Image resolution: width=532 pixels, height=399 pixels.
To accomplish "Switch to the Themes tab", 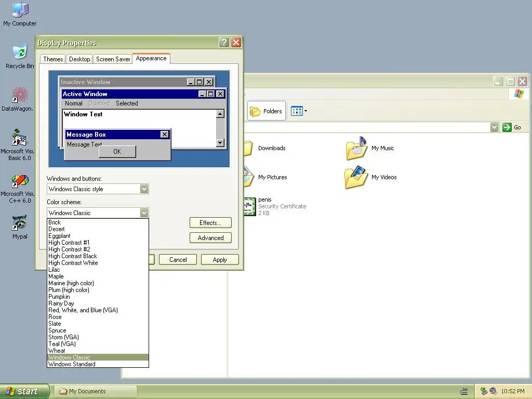I will [53, 59].
